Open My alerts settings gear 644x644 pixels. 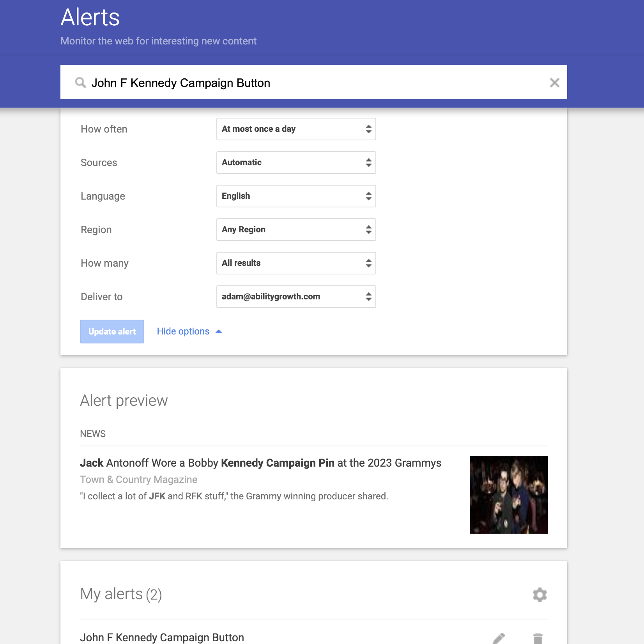tap(540, 595)
